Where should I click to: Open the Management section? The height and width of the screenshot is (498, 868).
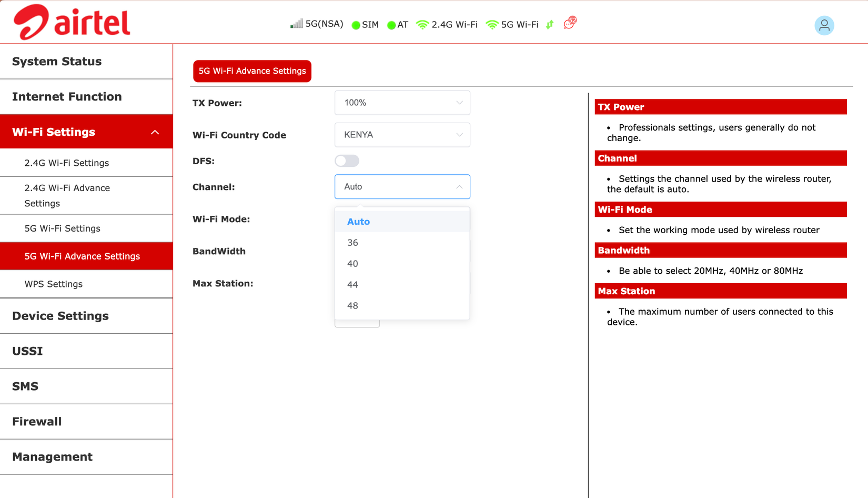click(52, 456)
